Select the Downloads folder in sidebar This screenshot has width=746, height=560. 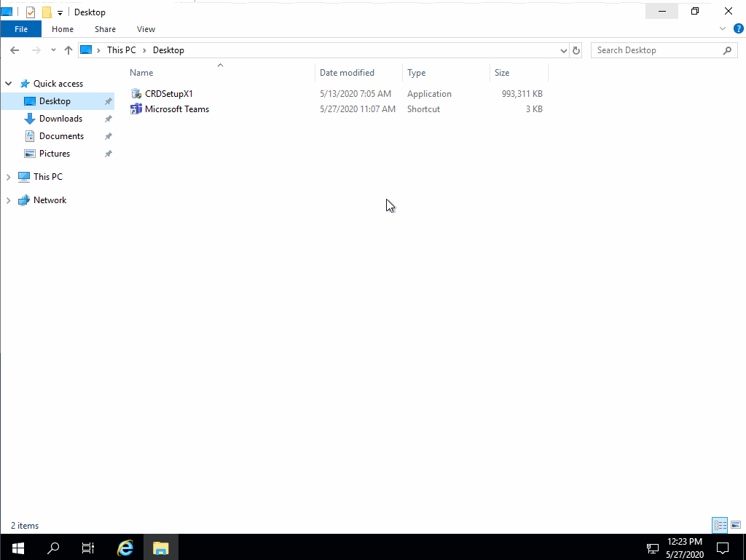62,118
